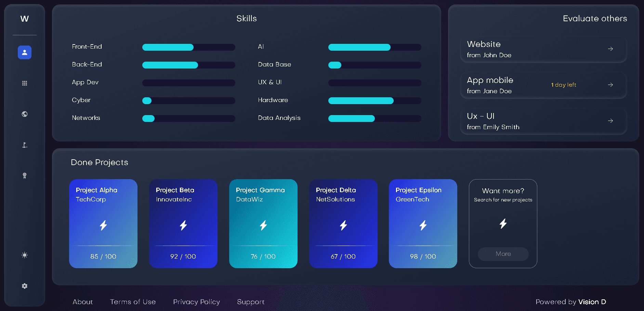This screenshot has width=644, height=311.
Task: Click the apps grid icon in sidebar
Action: 25,83
